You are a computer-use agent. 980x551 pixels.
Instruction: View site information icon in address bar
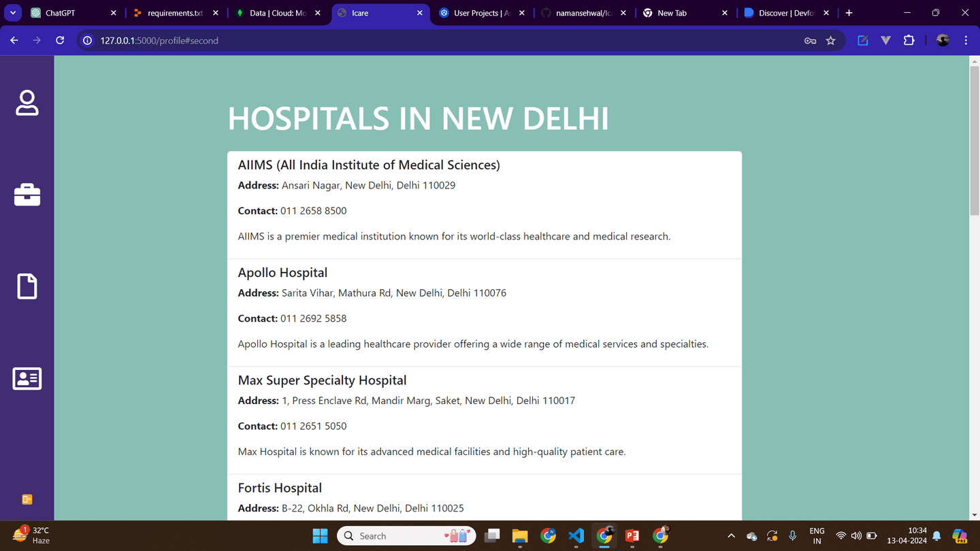pyautogui.click(x=87, y=41)
